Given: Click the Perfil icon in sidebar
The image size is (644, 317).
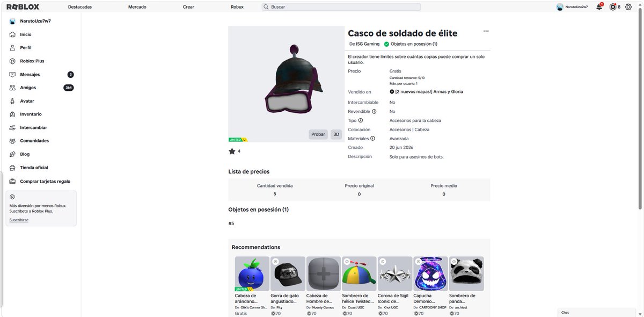Looking at the screenshot, I should point(12,48).
